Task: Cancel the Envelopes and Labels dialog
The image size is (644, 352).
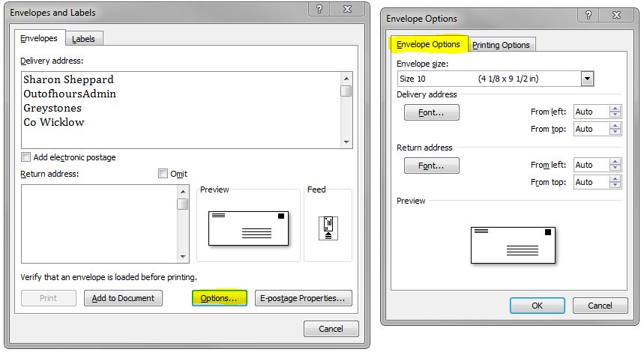Action: pyautogui.click(x=331, y=329)
